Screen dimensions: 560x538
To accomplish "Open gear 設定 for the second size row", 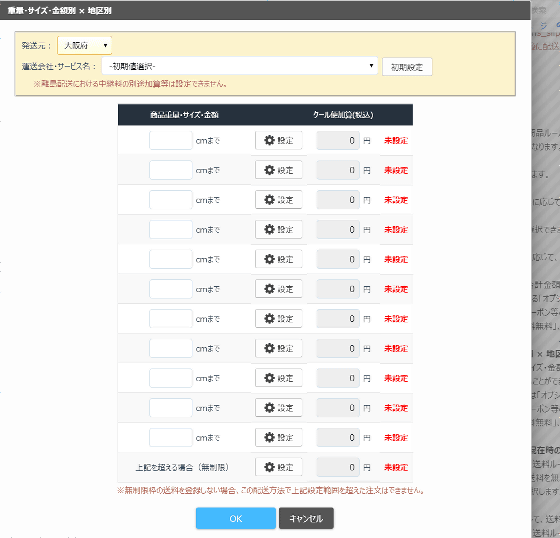I will [279, 170].
